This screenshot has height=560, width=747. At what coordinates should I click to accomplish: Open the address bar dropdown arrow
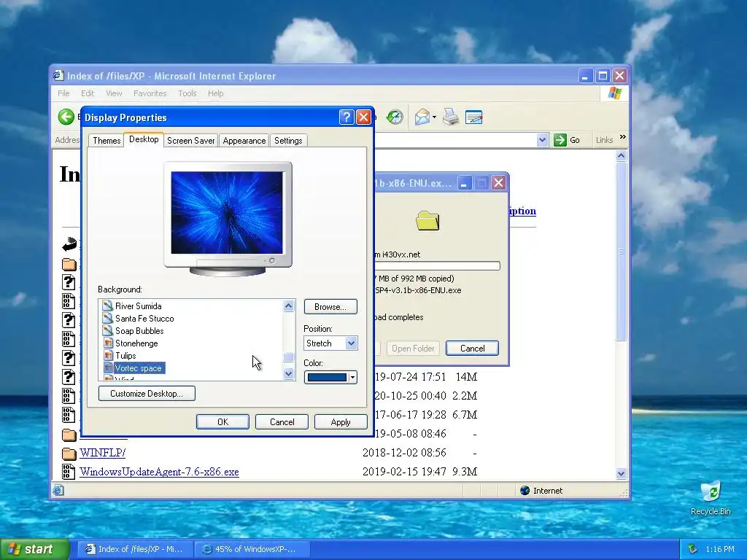pyautogui.click(x=542, y=140)
